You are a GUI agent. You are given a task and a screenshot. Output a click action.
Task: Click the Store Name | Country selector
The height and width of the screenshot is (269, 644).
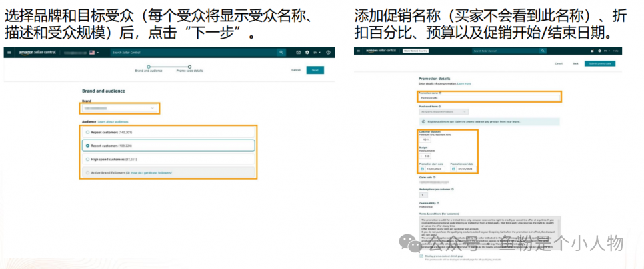coord(415,51)
